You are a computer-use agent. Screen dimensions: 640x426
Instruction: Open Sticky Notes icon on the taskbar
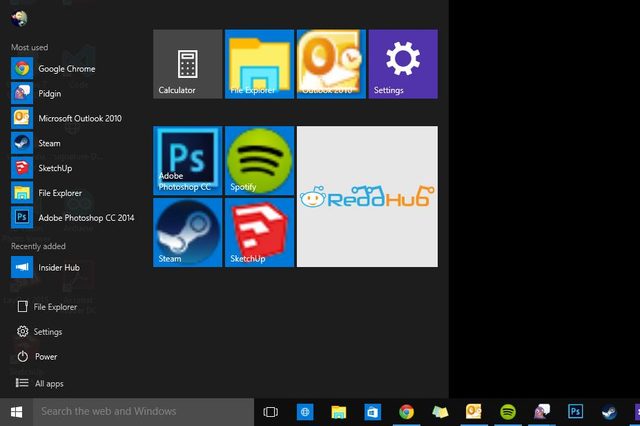[x=440, y=412]
